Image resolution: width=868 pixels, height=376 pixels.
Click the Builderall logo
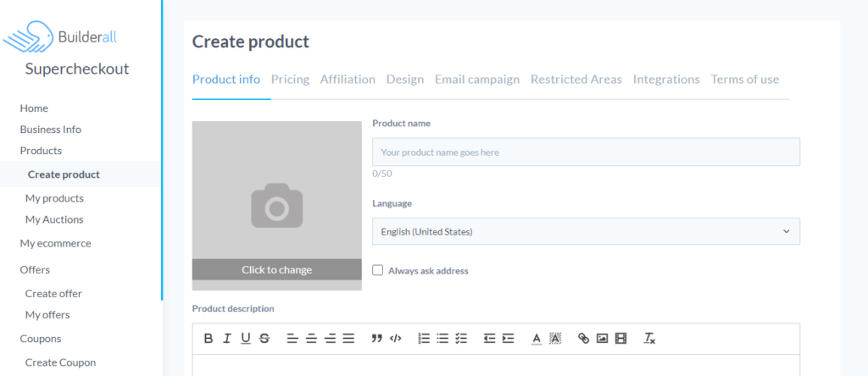60,37
